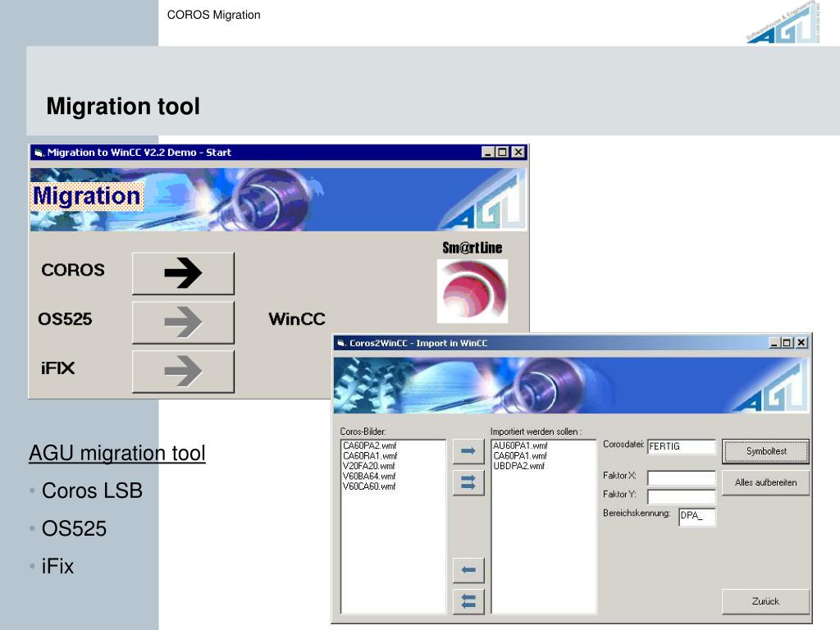Click the Migration to WinCC title bar icon
Screen dimensions: 840x630
pyautogui.click(x=39, y=153)
